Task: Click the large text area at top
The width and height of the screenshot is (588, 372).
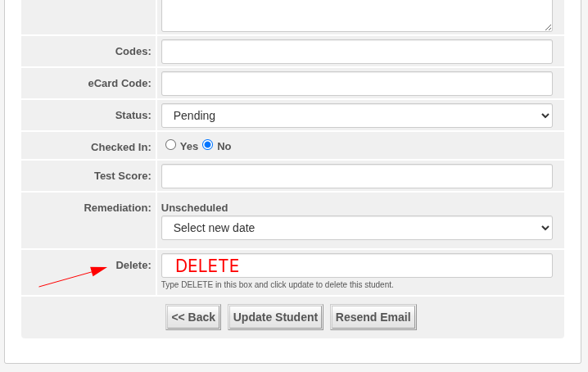Action: coord(356,16)
